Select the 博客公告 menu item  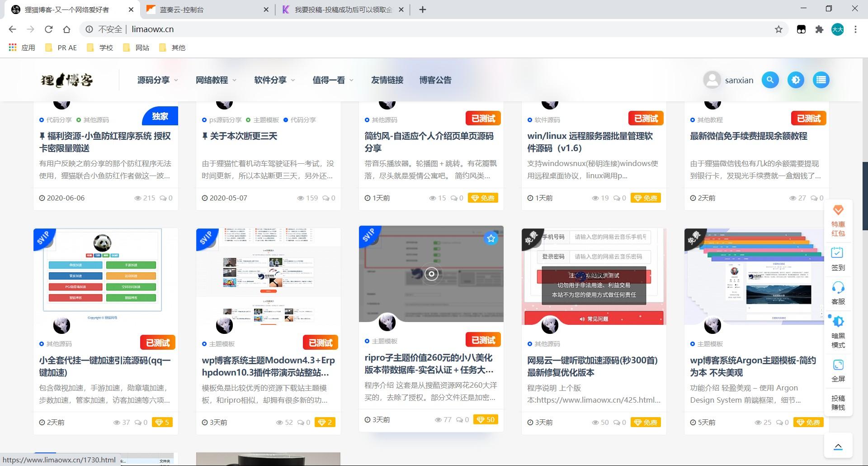(435, 80)
